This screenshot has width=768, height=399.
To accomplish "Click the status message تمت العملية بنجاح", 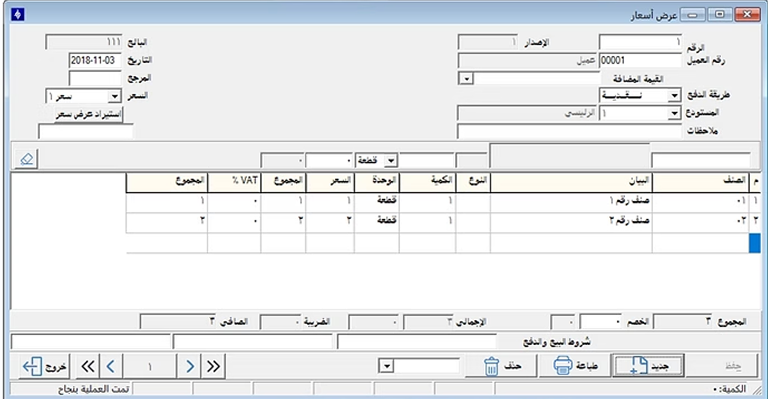I will 94,390.
